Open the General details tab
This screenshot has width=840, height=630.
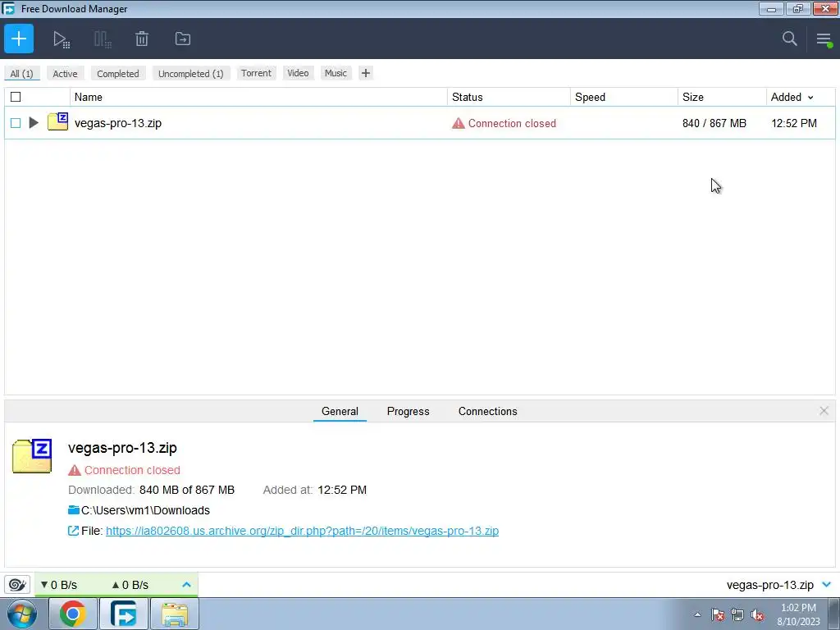[340, 411]
